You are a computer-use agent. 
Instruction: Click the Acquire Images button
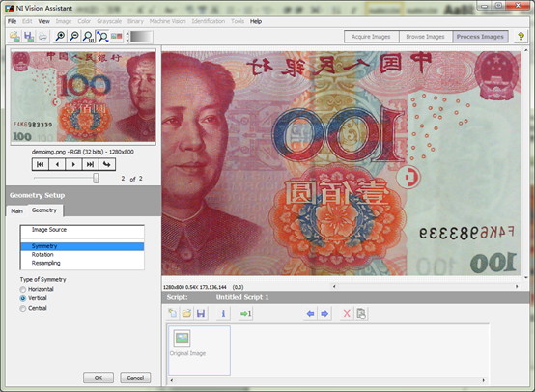click(371, 37)
